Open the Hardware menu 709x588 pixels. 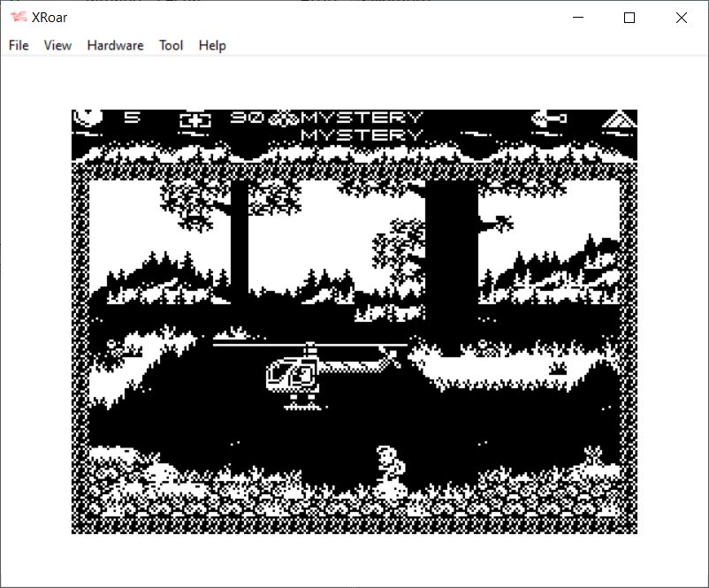[115, 45]
